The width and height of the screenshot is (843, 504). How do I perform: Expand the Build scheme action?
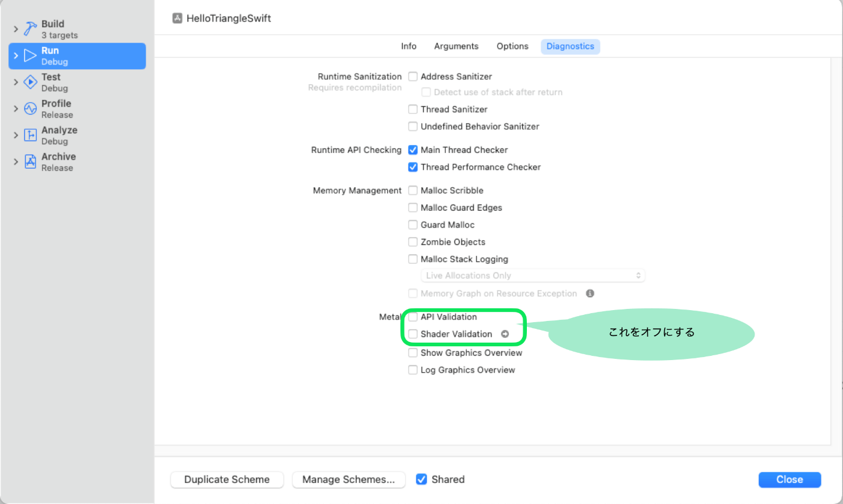[x=16, y=30]
